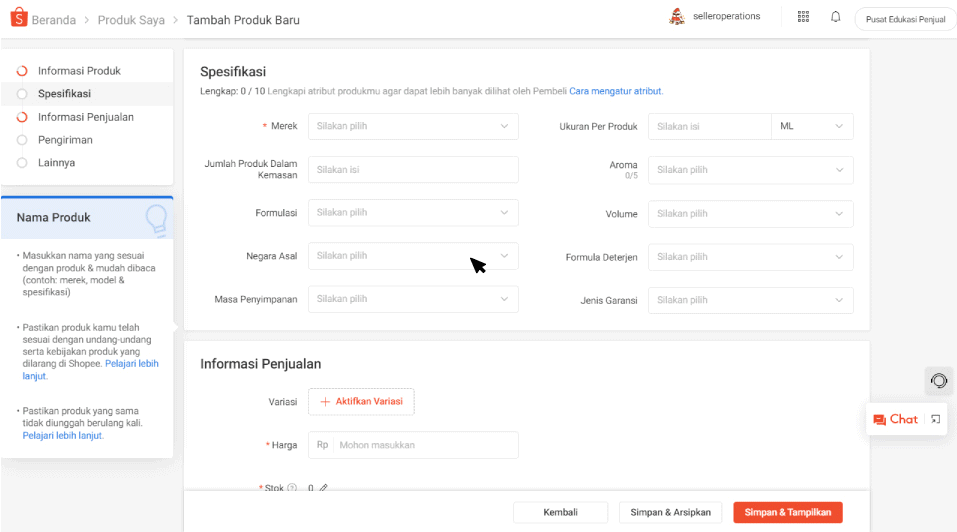Open the Merek dropdown
This screenshot has width=957, height=532.
413,126
